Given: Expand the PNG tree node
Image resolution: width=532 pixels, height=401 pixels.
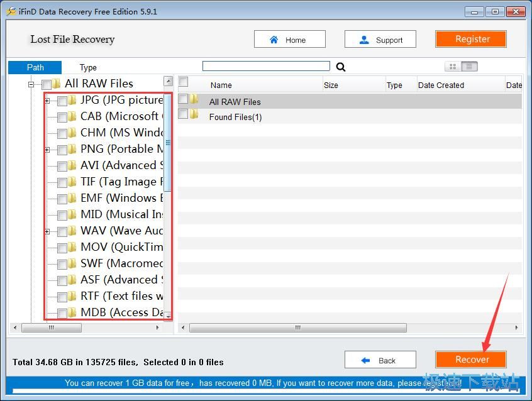Looking at the screenshot, I should coord(47,150).
